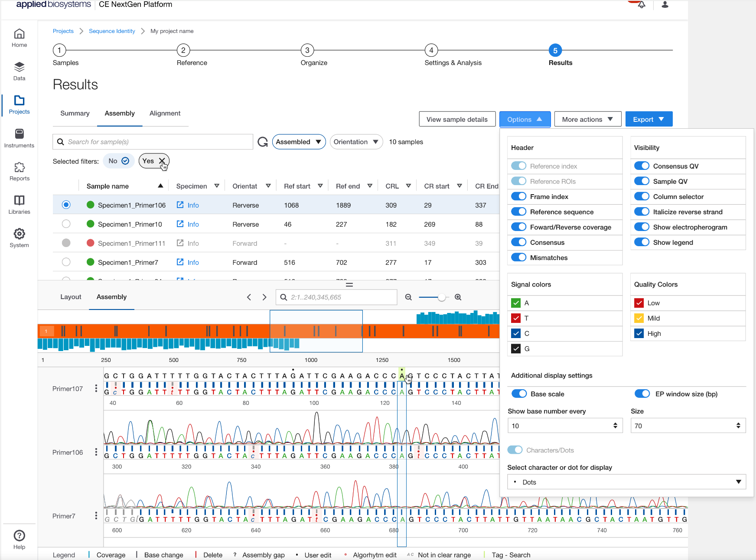Open Instruments in the sidebar

pos(19,138)
